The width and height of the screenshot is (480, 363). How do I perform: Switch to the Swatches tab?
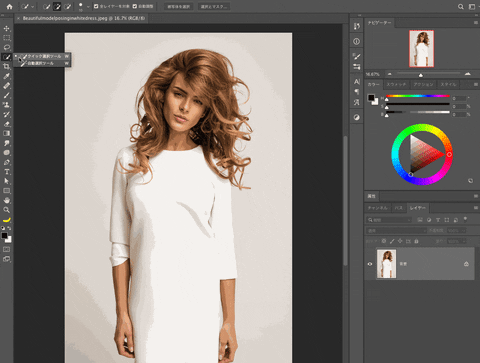[x=396, y=84]
